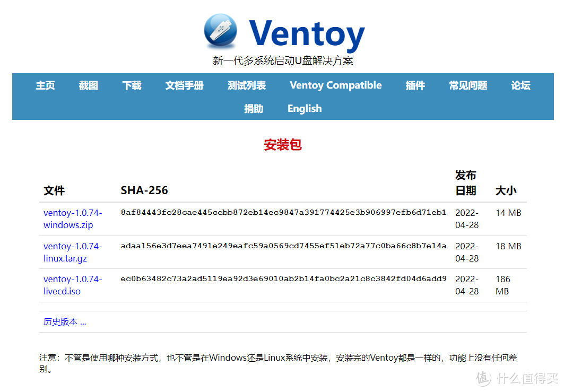Open the 捐助 page
Viewport: 564px width, 392px height.
point(254,109)
